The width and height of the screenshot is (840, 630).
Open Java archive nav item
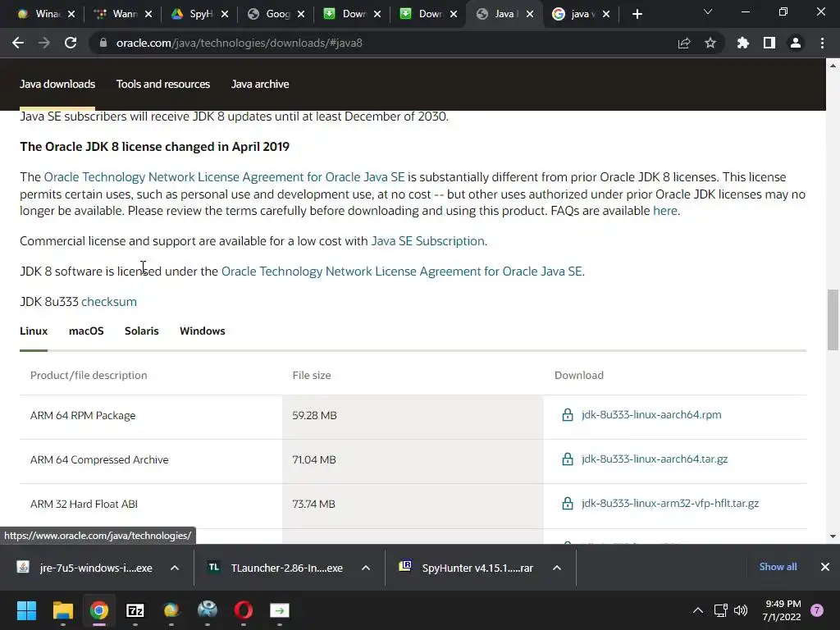pyautogui.click(x=260, y=84)
